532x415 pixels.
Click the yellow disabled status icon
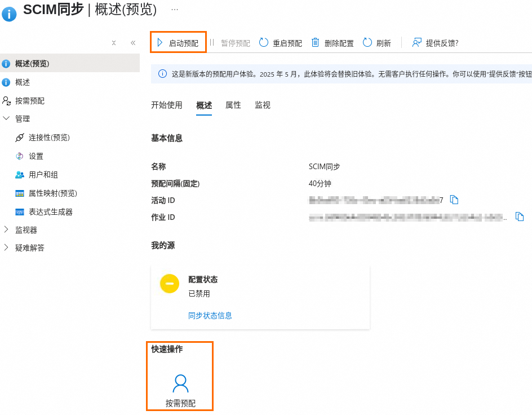coord(170,284)
